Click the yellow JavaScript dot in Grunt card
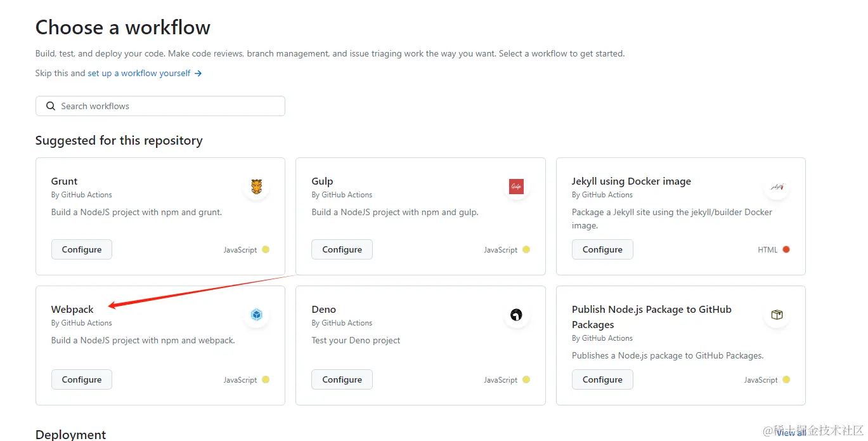 [x=266, y=249]
